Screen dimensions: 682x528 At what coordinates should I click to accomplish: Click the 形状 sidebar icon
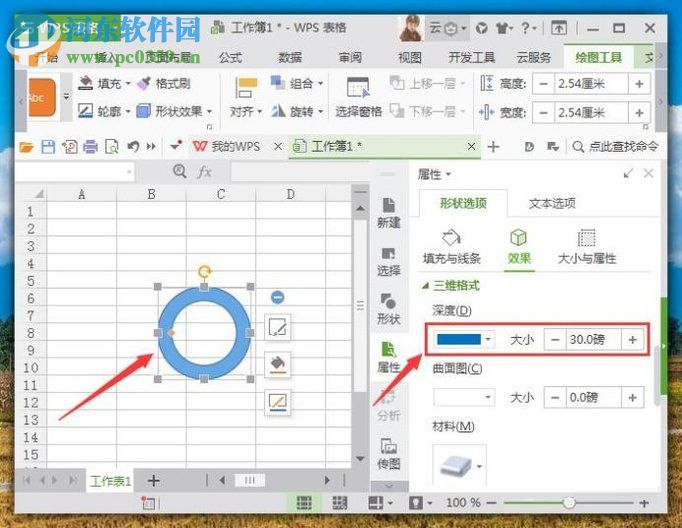(388, 310)
